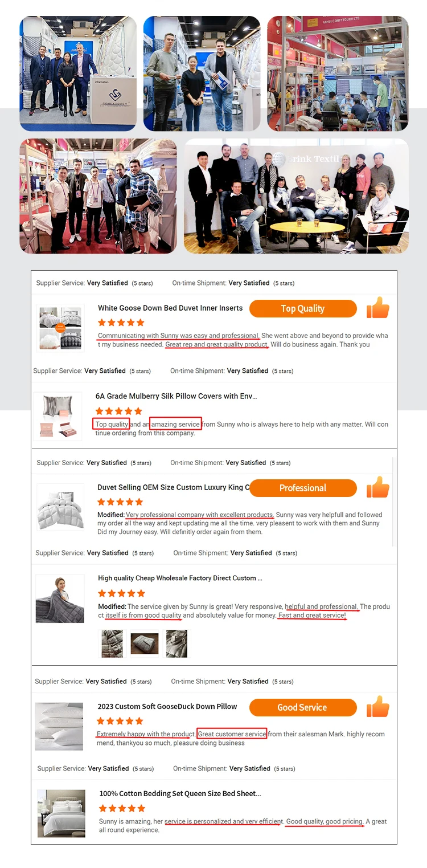View the Comfytouch information booth photo
This screenshot has height=868, width=427.
[78, 74]
